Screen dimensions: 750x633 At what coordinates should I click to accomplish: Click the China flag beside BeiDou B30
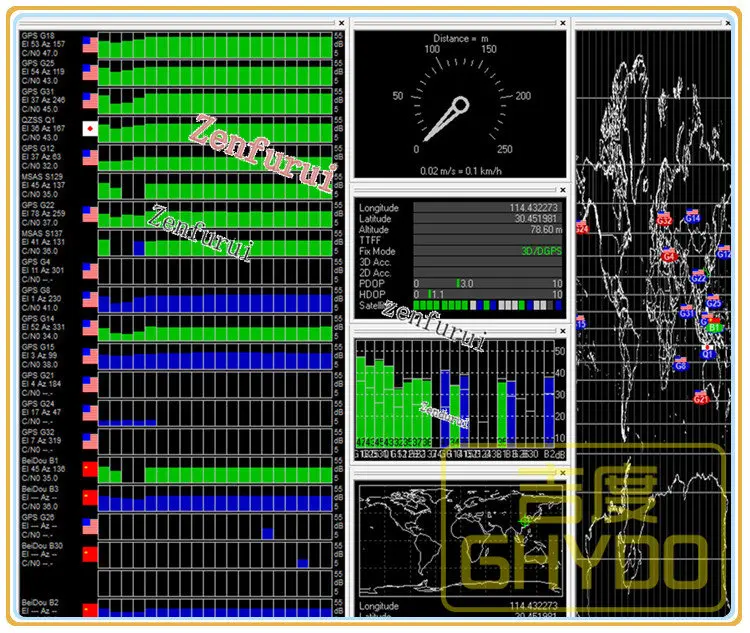(90, 555)
